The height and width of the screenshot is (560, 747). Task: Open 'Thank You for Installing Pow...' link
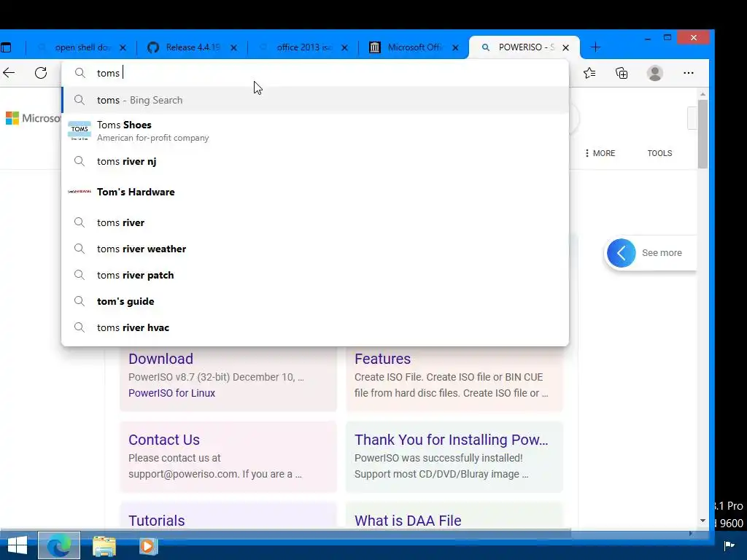pos(451,440)
